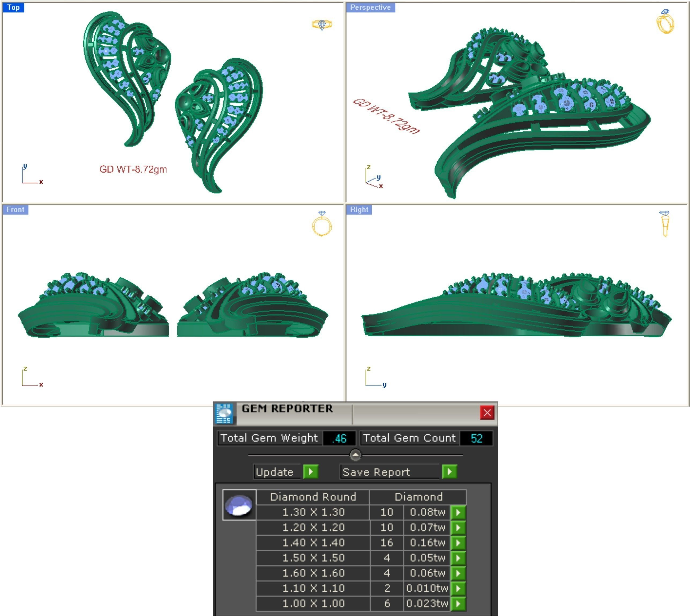Click the green arrow next to Update
The width and height of the screenshot is (690, 616).
tap(311, 471)
